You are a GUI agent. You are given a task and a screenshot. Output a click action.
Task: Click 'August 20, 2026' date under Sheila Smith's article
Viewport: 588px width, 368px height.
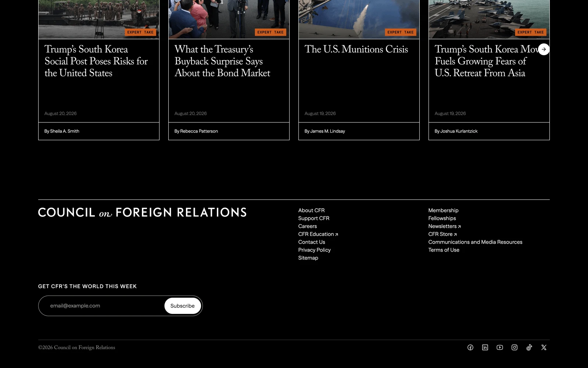click(x=61, y=114)
